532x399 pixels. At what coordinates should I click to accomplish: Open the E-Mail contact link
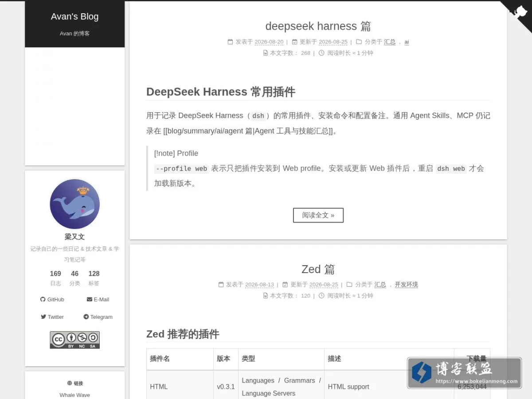pos(98,300)
